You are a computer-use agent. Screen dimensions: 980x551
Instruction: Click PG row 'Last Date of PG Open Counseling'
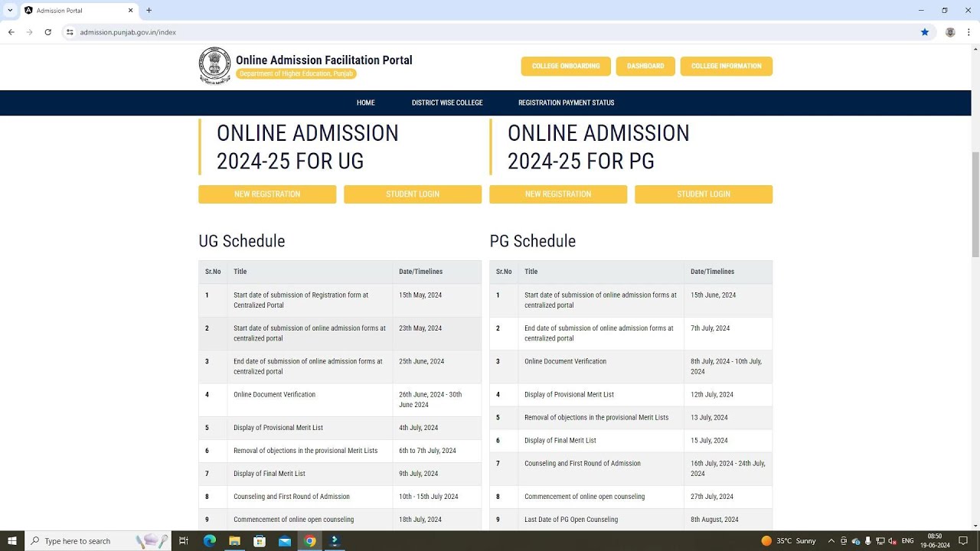(631, 520)
